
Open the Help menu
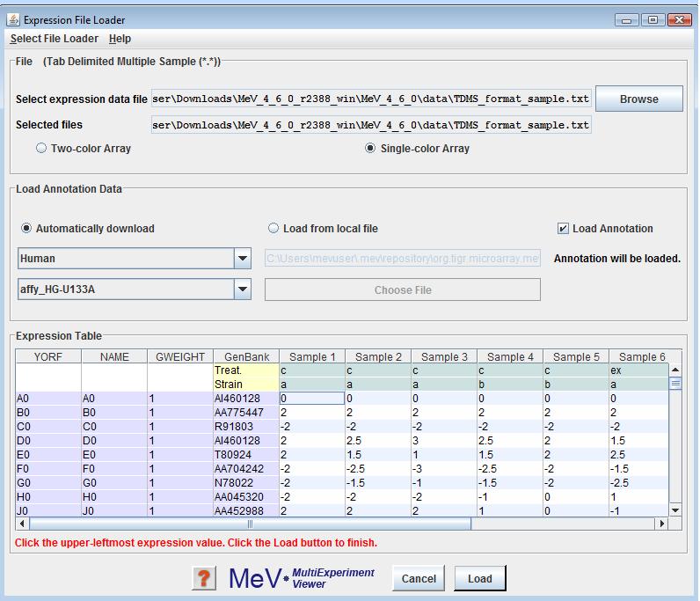pos(120,39)
